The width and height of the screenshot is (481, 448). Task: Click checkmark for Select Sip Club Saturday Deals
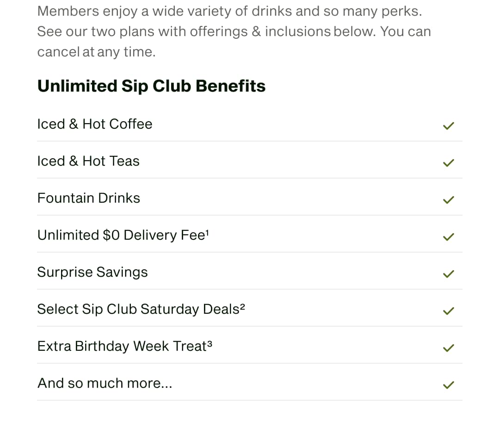[449, 311]
